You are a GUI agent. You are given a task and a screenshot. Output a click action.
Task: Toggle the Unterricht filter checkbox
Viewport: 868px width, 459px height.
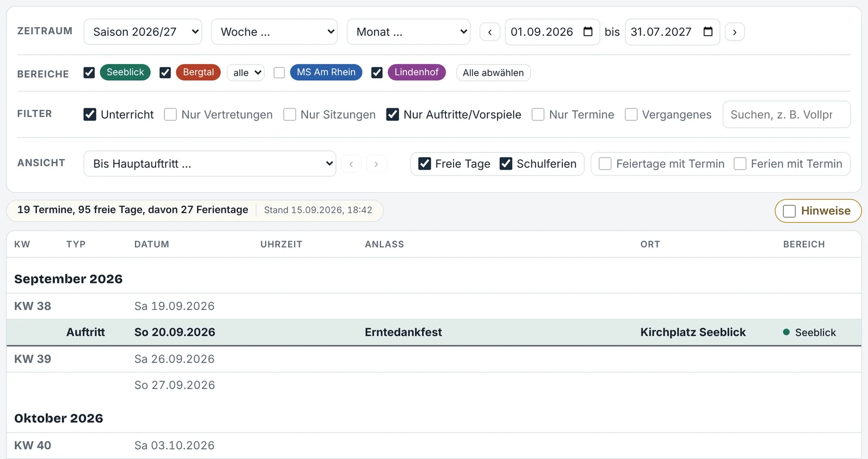[x=90, y=114]
